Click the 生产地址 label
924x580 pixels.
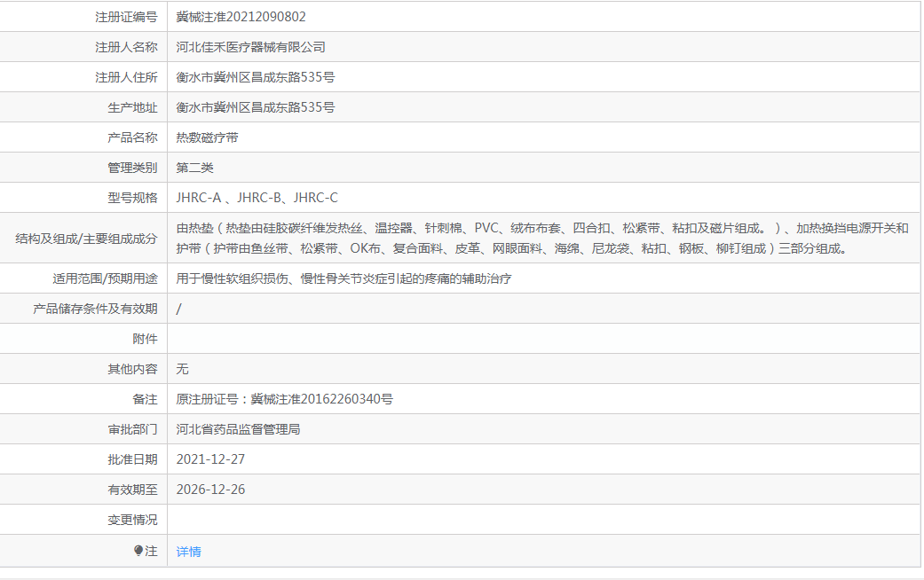tap(132, 108)
